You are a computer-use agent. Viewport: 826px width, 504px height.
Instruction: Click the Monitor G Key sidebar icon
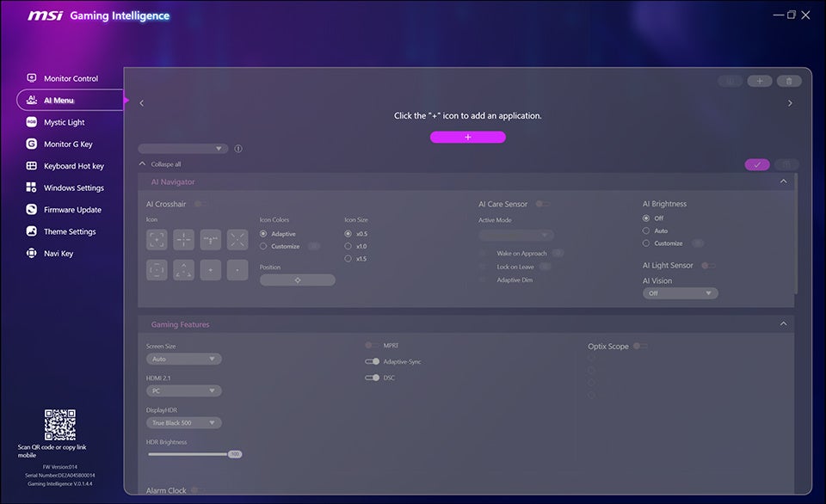point(31,144)
